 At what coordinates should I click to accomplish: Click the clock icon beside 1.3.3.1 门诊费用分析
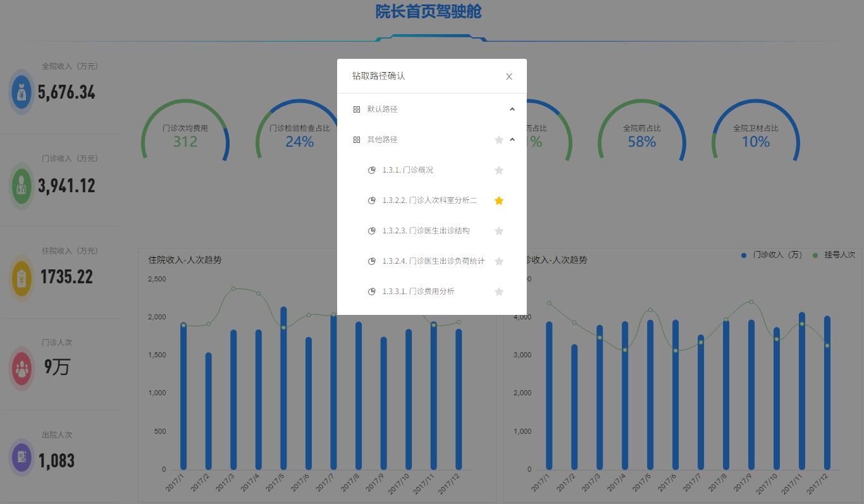click(x=372, y=292)
